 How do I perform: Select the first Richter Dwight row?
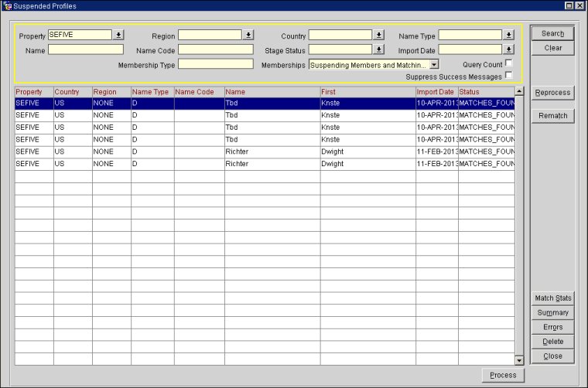pos(263,152)
